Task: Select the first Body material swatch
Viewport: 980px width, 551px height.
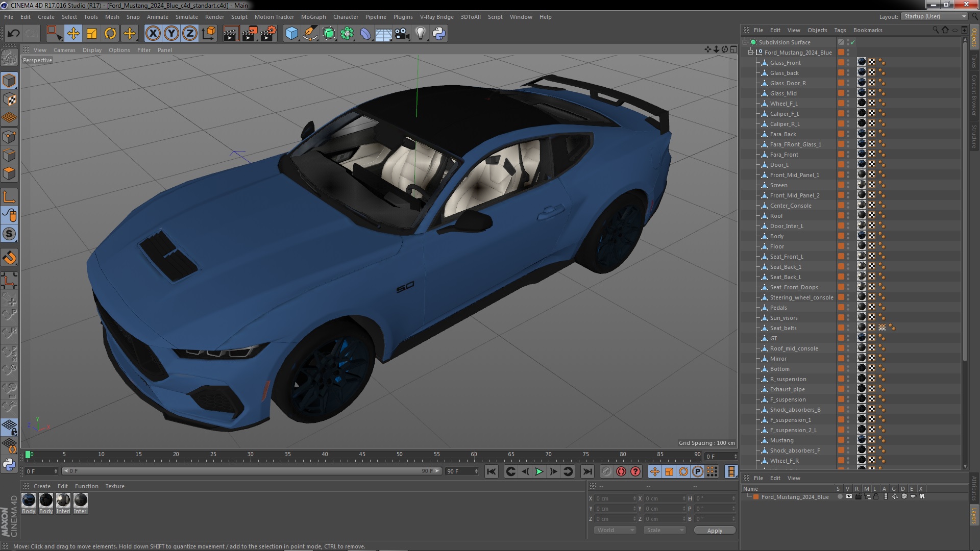Action: [29, 500]
